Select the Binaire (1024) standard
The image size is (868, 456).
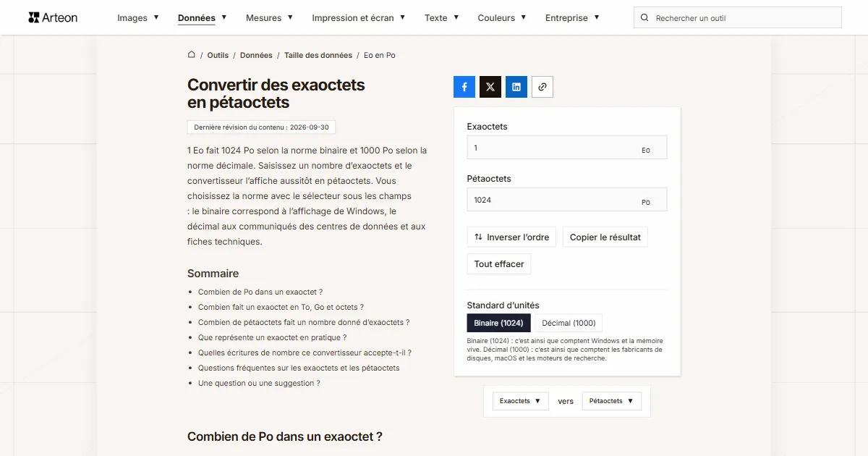499,323
